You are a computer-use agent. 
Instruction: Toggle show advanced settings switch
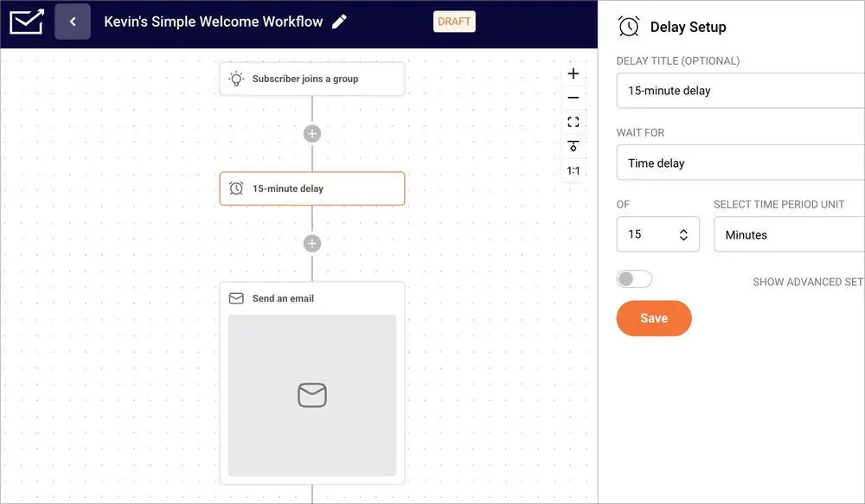pos(634,279)
